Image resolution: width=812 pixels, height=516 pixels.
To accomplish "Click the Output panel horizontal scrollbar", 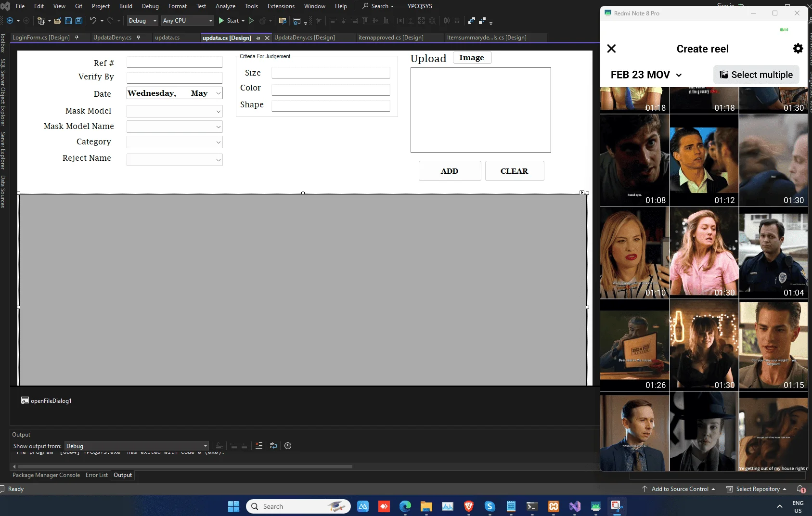I will click(185, 466).
